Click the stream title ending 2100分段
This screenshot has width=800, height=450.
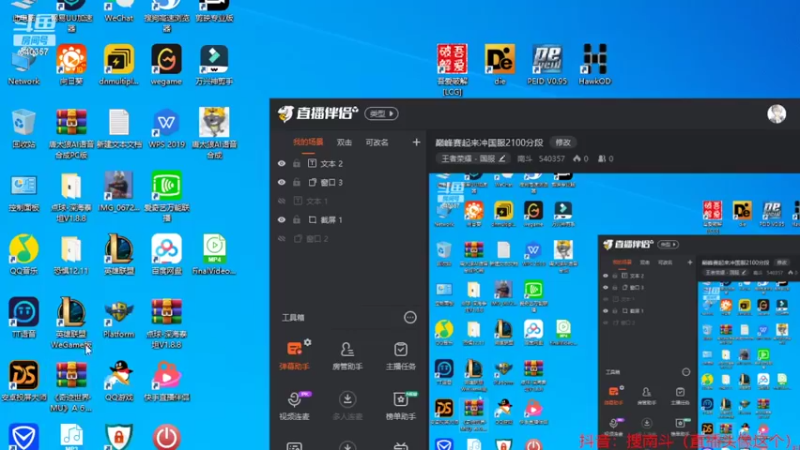coord(489,142)
